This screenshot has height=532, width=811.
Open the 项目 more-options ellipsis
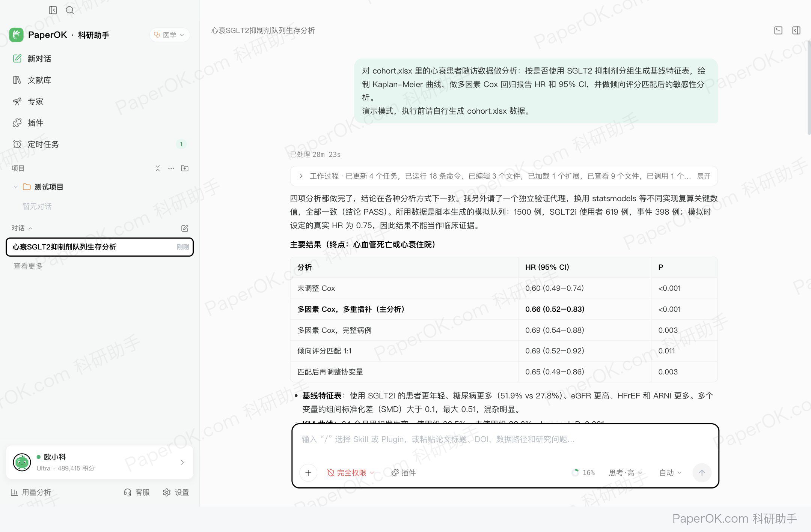point(171,168)
